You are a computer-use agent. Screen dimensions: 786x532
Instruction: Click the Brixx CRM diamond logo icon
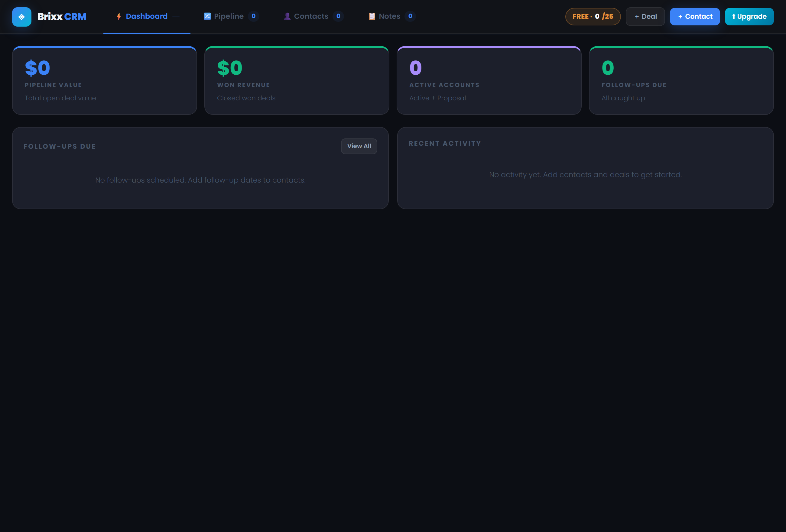tap(22, 17)
